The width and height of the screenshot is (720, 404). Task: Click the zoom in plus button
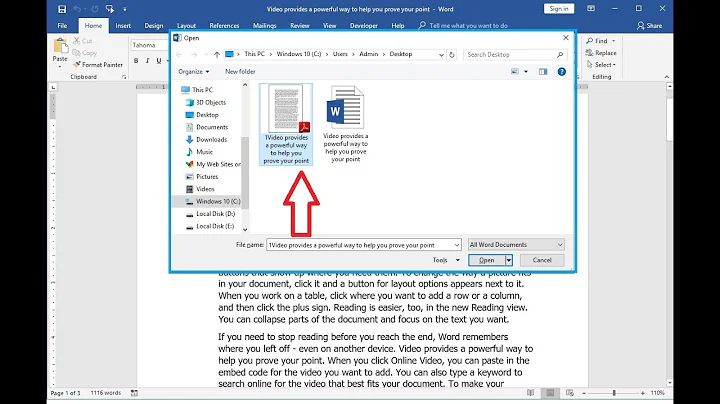(x=643, y=393)
